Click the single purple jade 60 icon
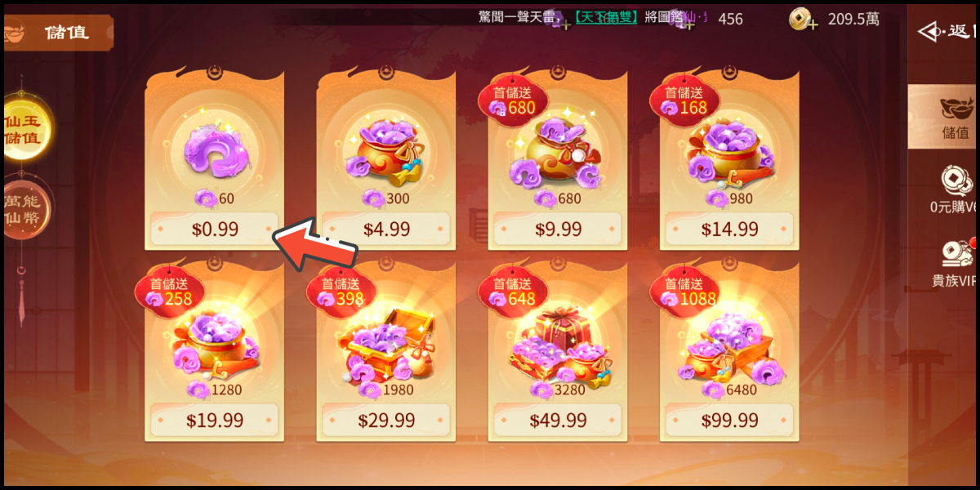 [x=215, y=151]
